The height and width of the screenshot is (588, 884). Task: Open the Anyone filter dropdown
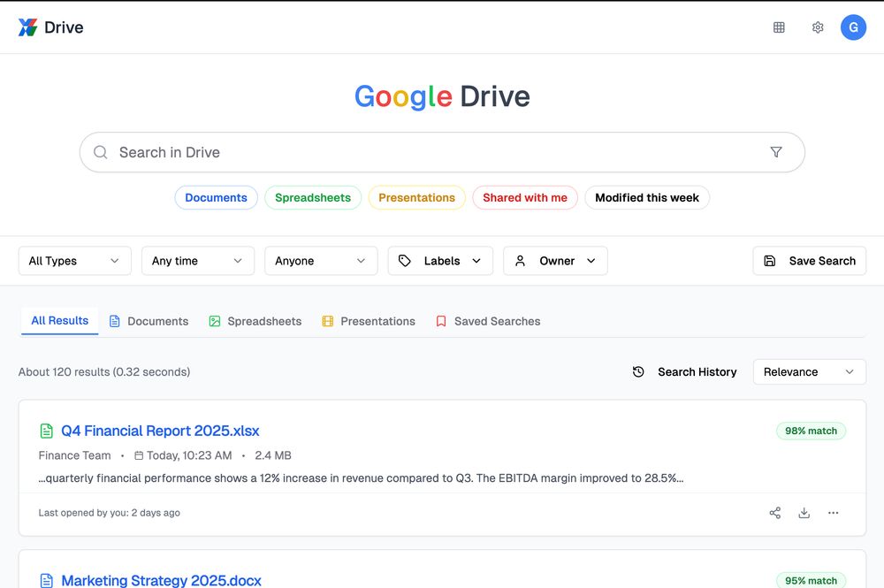tap(321, 261)
